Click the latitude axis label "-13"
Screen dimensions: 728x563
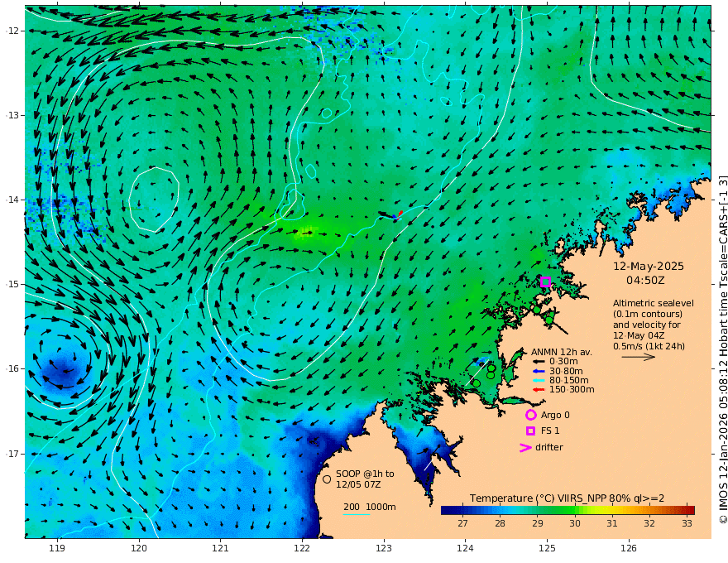[x=12, y=115]
